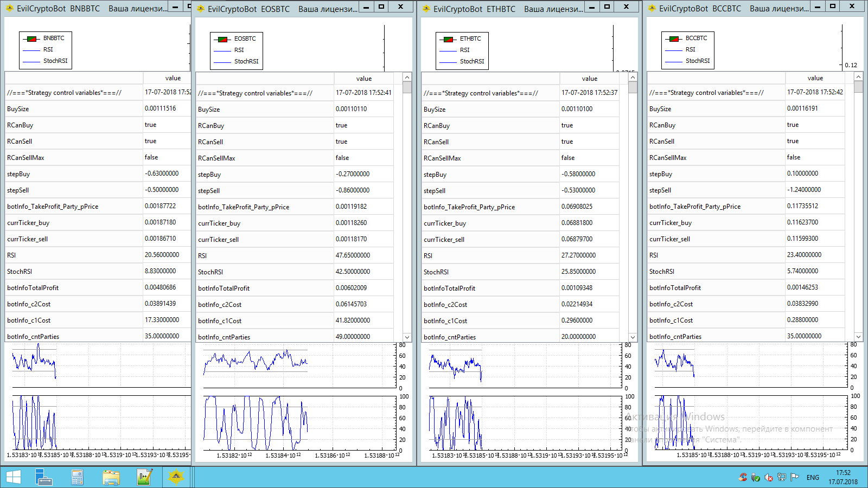Image resolution: width=868 pixels, height=488 pixels.
Task: Select the RCanSell row label in ETHBTC window
Action: (436, 142)
